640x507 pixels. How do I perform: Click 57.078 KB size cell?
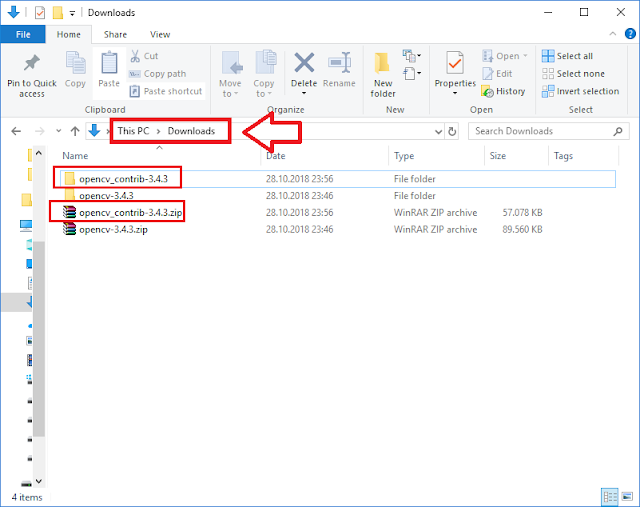tap(522, 213)
